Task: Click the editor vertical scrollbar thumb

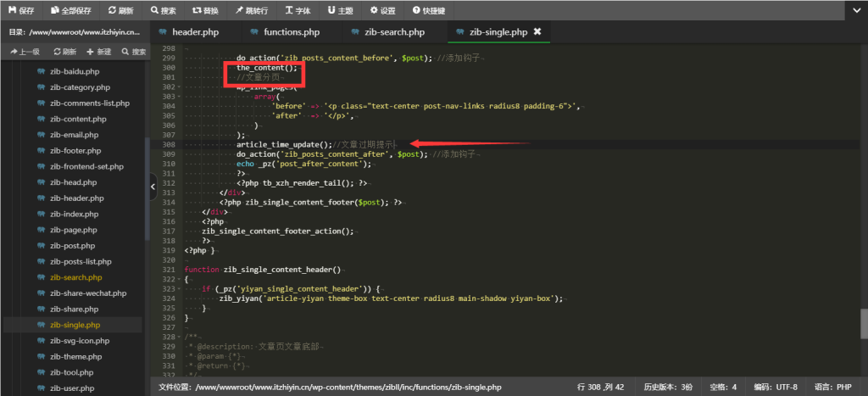Action: (864, 323)
